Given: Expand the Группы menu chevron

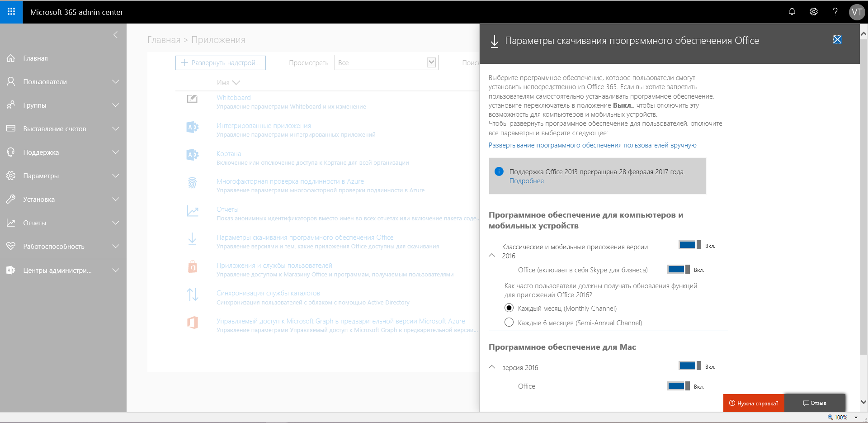Looking at the screenshot, I should 116,105.
